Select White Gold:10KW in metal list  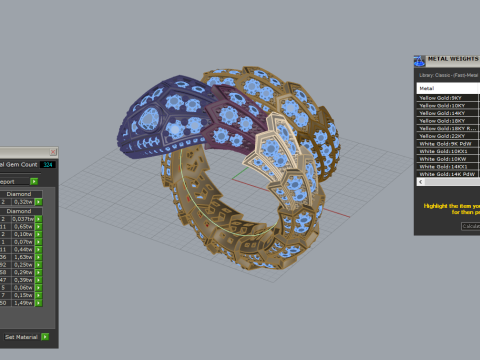click(x=447, y=159)
